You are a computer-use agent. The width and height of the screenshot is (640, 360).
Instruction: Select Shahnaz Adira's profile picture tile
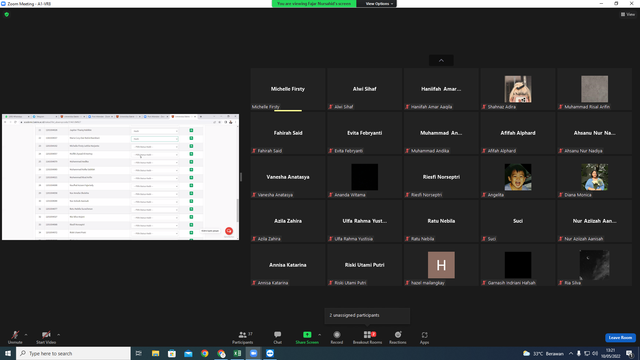[x=518, y=89]
